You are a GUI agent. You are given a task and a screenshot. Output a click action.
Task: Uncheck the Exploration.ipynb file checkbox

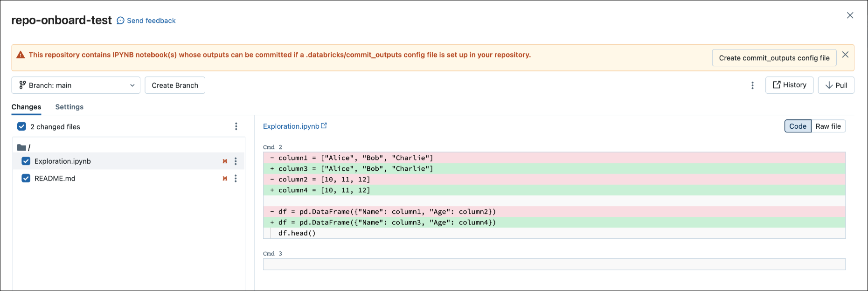(26, 161)
